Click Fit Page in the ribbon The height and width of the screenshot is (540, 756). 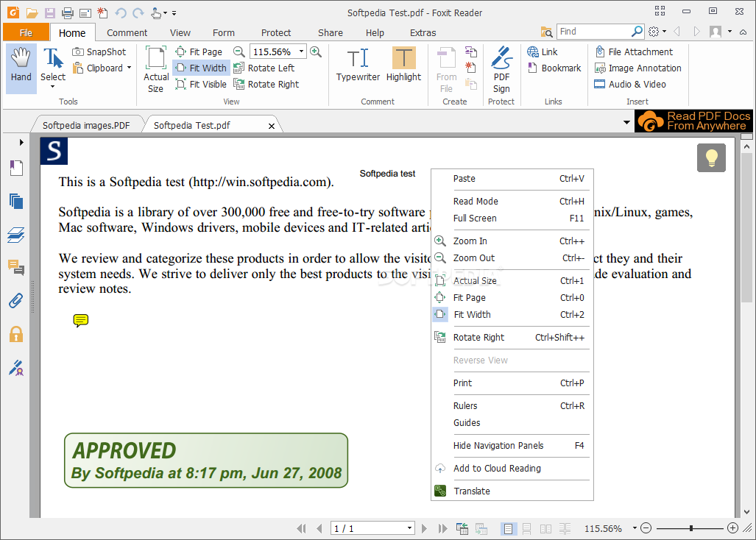[199, 51]
